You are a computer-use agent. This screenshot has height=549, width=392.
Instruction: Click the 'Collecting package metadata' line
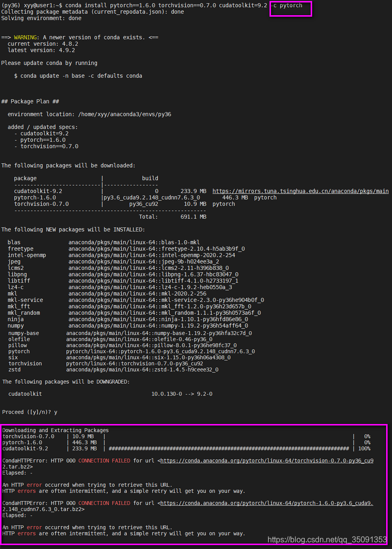pyautogui.click(x=93, y=12)
